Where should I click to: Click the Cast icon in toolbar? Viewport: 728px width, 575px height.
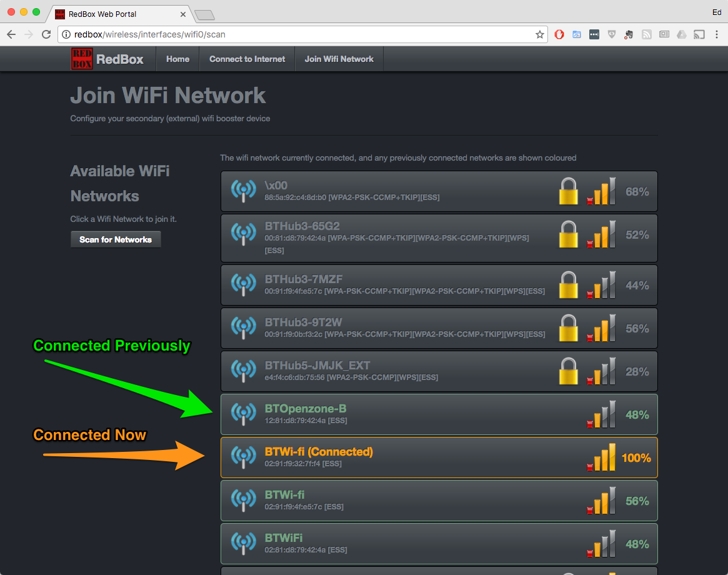(x=699, y=34)
